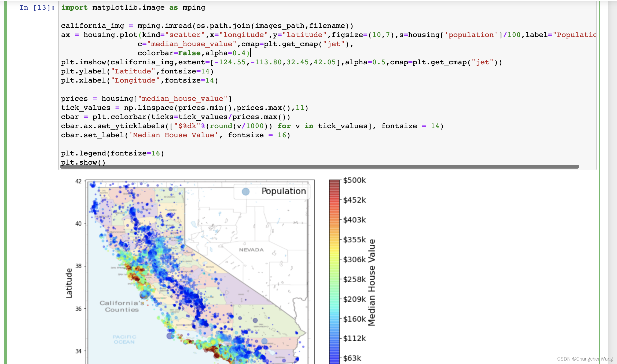
Task: Click the cbar.set_label code line
Action: click(x=175, y=135)
